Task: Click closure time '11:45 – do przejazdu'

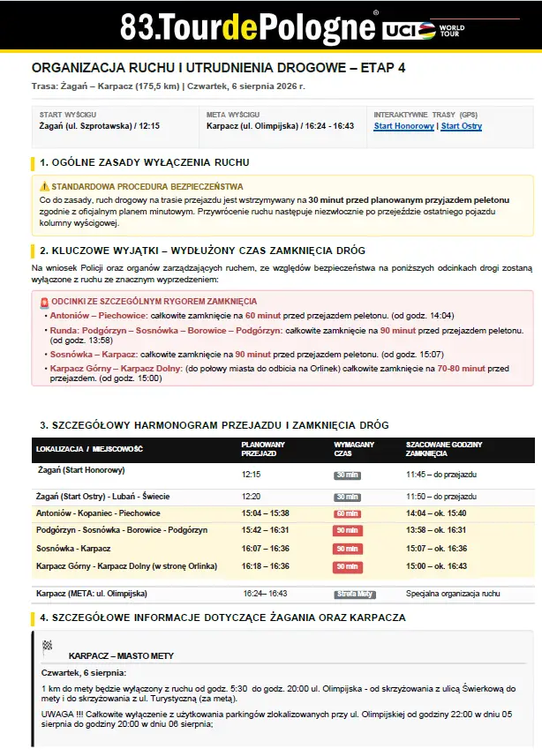Action: (x=441, y=475)
